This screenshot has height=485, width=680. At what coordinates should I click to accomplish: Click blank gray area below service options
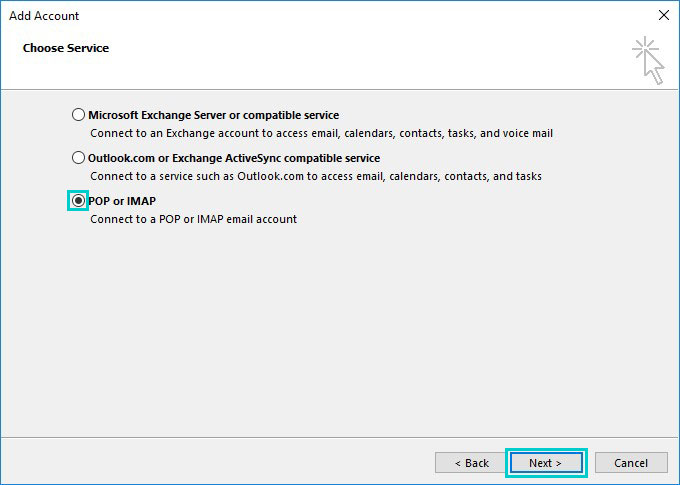(340, 330)
